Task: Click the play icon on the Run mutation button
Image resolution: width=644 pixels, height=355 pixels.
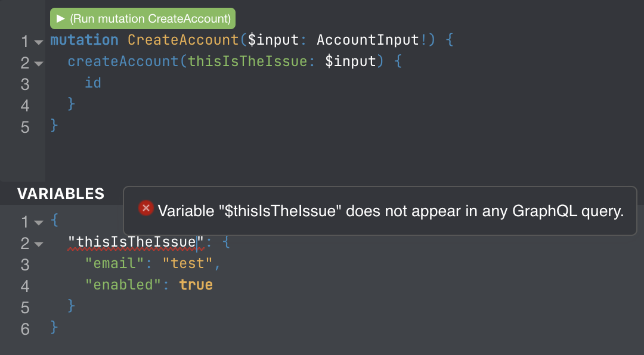Action: pyautogui.click(x=60, y=18)
